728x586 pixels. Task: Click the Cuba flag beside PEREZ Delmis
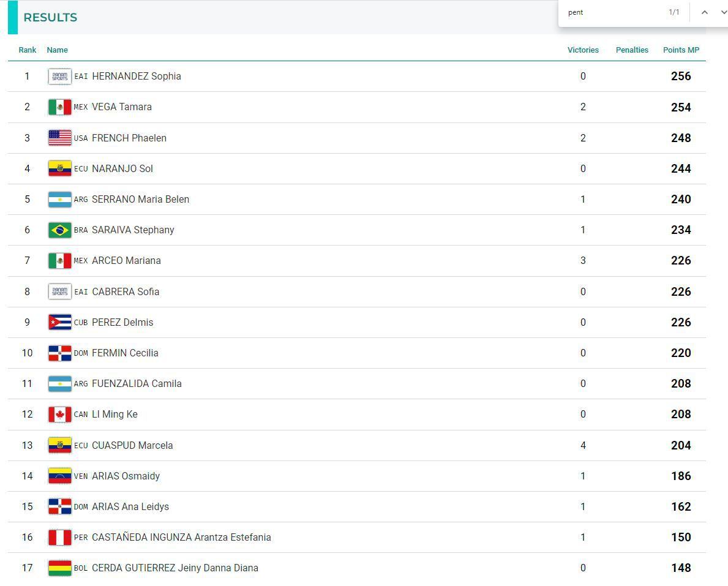coord(60,322)
